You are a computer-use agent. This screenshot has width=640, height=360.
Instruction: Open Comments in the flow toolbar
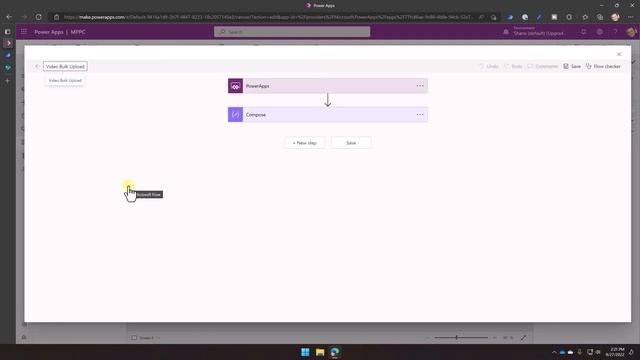542,66
